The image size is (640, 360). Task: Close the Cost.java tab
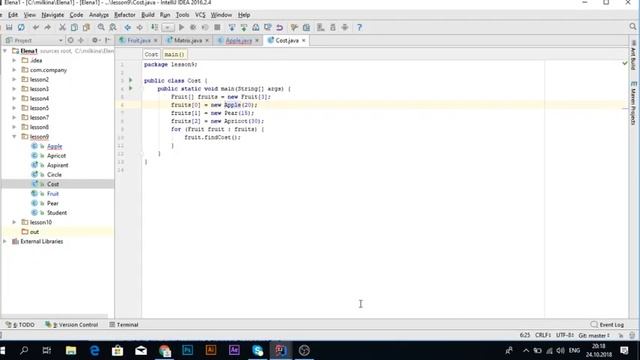click(304, 40)
